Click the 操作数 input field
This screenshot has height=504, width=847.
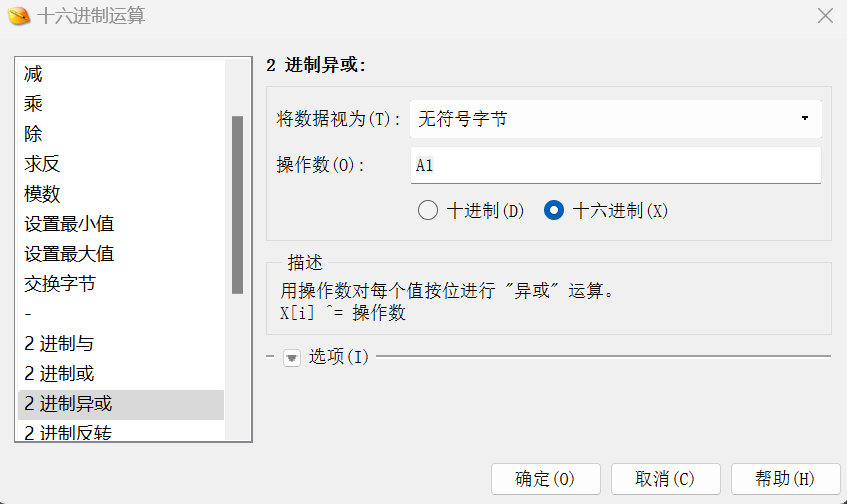616,165
